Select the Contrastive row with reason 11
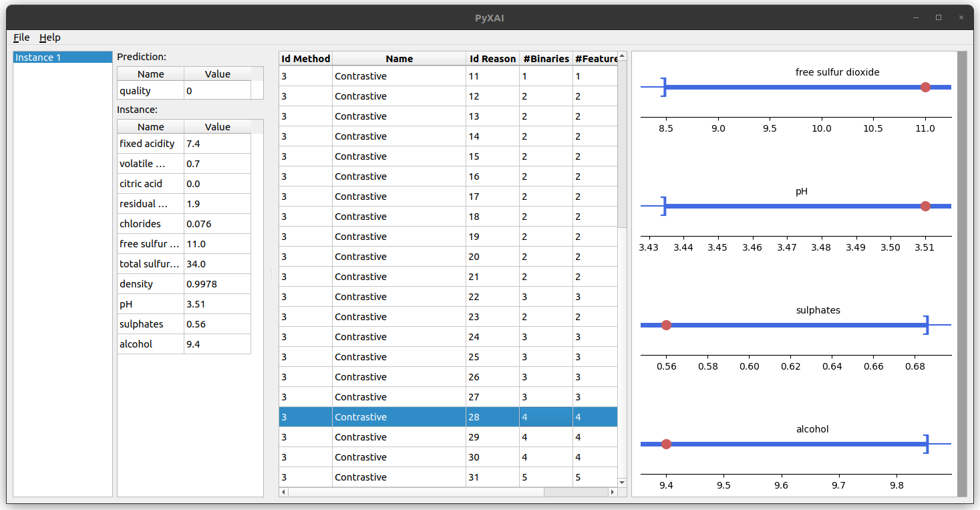980x510 pixels. tap(399, 76)
